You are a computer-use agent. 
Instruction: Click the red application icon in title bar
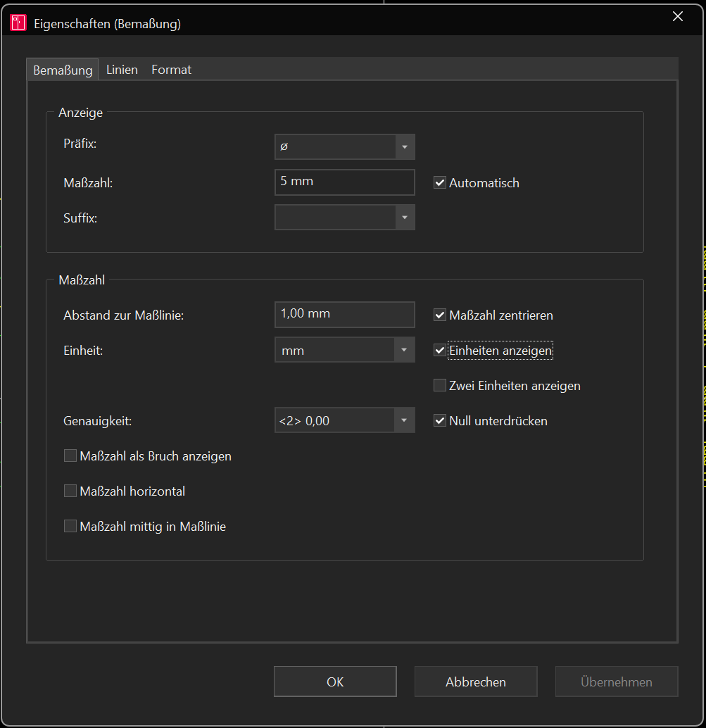18,23
